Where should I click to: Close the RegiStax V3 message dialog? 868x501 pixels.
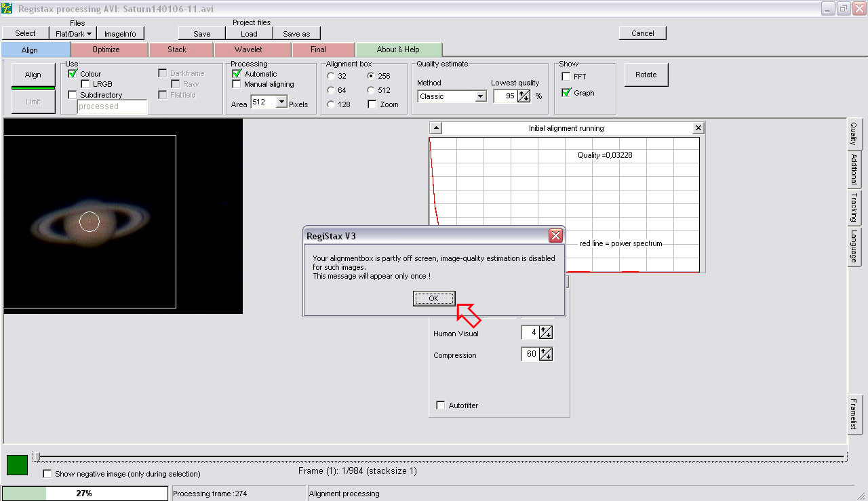pos(555,236)
